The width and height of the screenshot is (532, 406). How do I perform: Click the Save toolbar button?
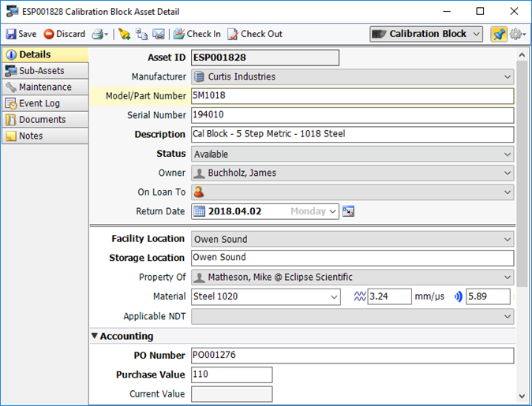click(x=21, y=34)
